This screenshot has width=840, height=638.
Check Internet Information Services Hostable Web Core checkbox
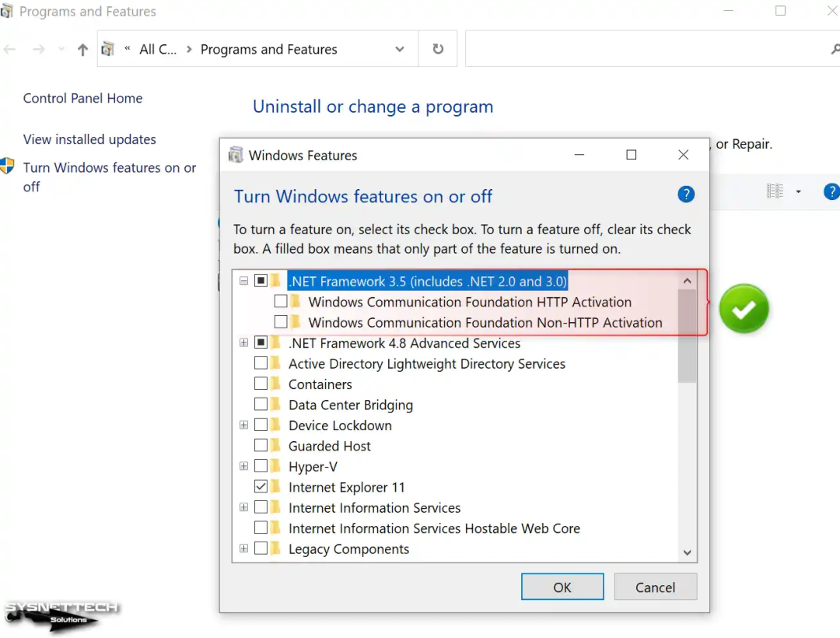(x=261, y=528)
